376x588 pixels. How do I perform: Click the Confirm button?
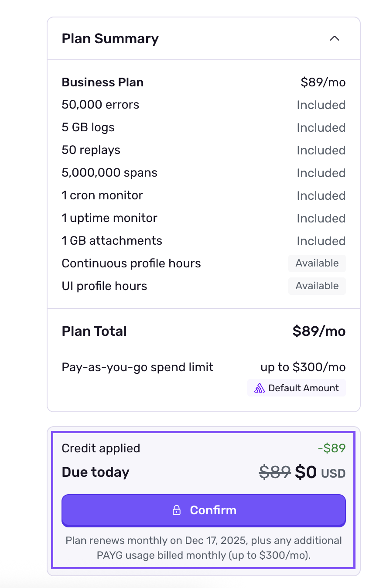tap(204, 510)
